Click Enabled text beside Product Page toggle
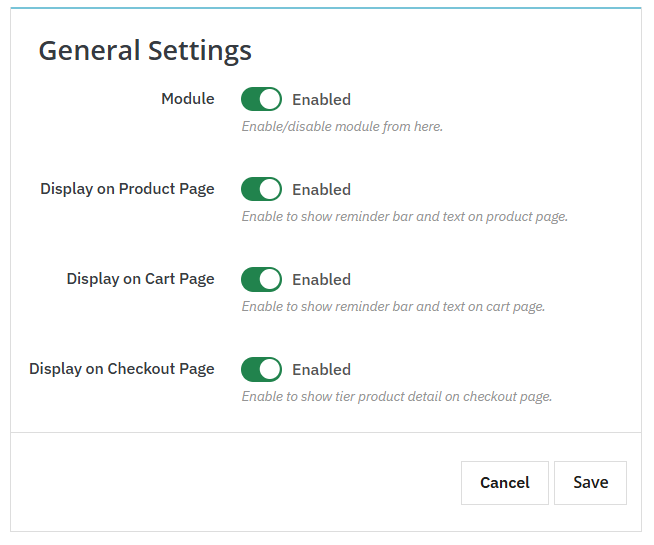Image resolution: width=654 pixels, height=545 pixels. [x=321, y=190]
